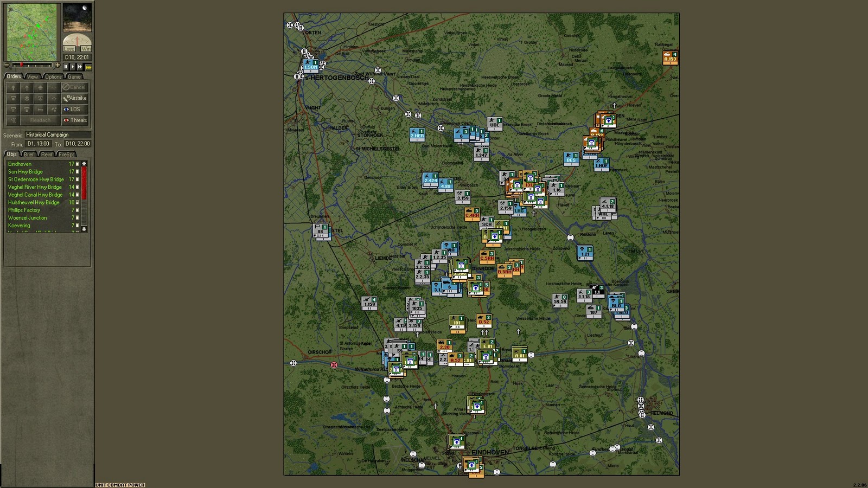Toggle the St Oedenrode Hwy Bridge checkbox

coord(77,179)
